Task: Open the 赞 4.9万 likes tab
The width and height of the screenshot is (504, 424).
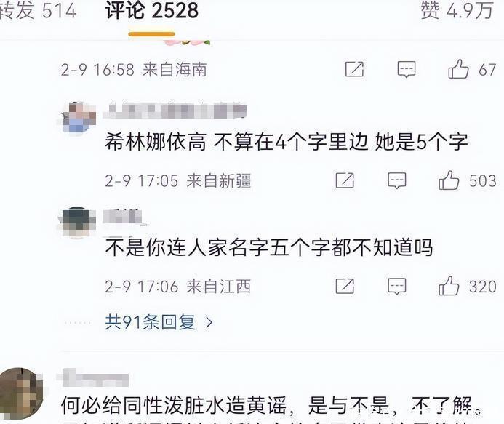Action: click(x=457, y=10)
